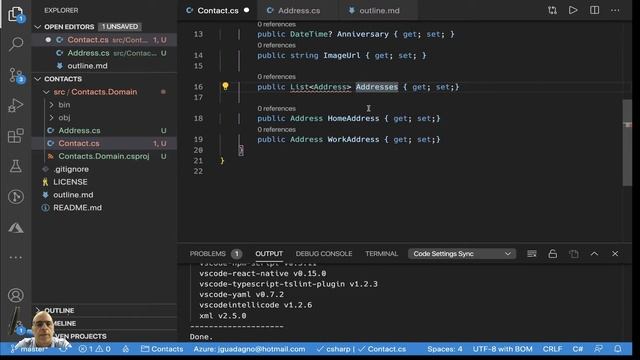Image resolution: width=640 pixels, height=360 pixels.
Task: Collapse the Open Editors section
Action: pyautogui.click(x=38, y=27)
